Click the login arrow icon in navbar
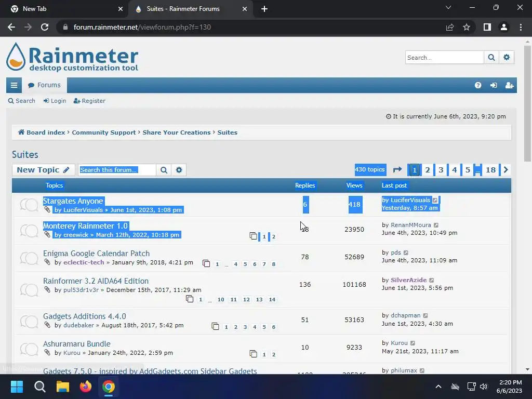532x399 pixels. [x=494, y=86]
